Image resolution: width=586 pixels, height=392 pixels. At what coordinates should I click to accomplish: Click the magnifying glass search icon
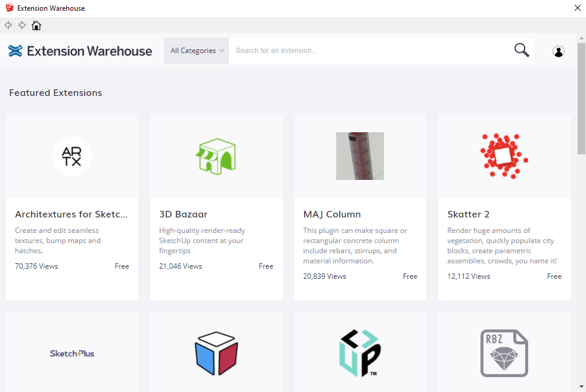pos(522,51)
